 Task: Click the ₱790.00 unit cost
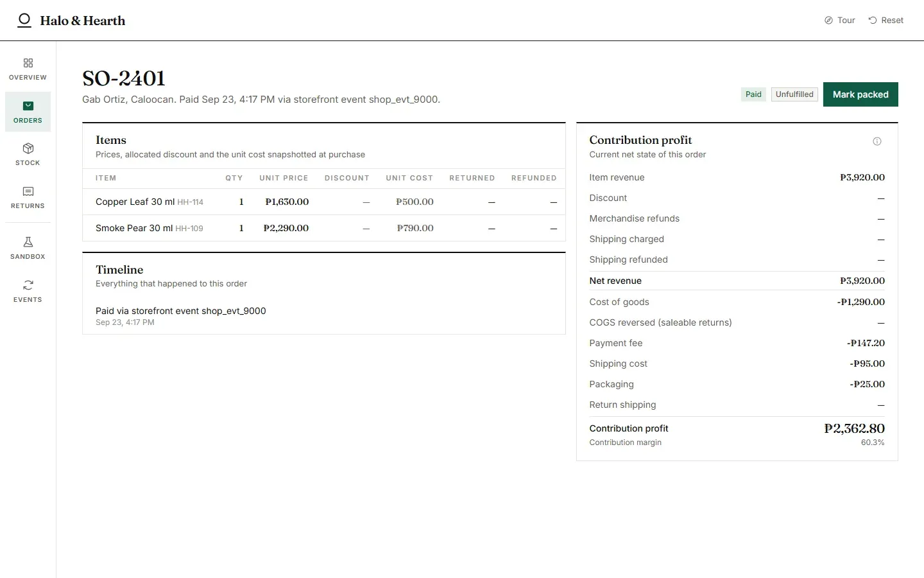[415, 228]
